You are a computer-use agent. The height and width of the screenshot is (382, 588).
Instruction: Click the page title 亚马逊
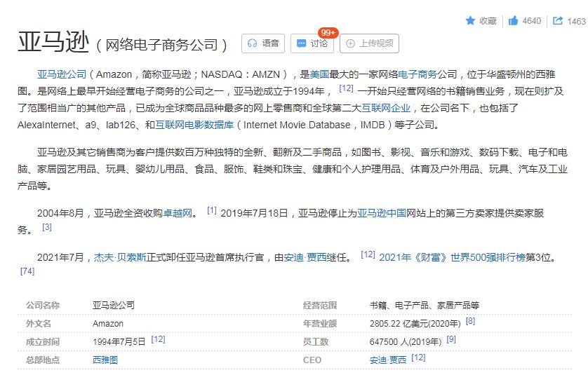(53, 41)
